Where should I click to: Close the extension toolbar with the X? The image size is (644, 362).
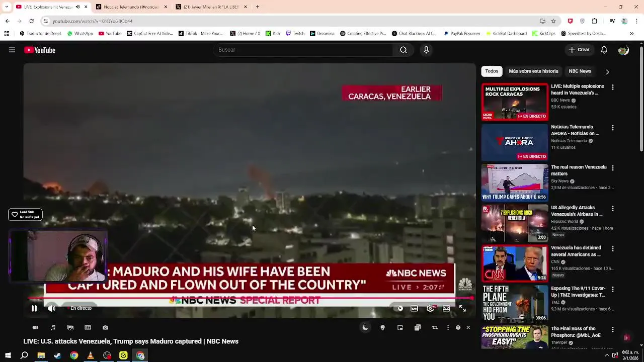click(468, 327)
